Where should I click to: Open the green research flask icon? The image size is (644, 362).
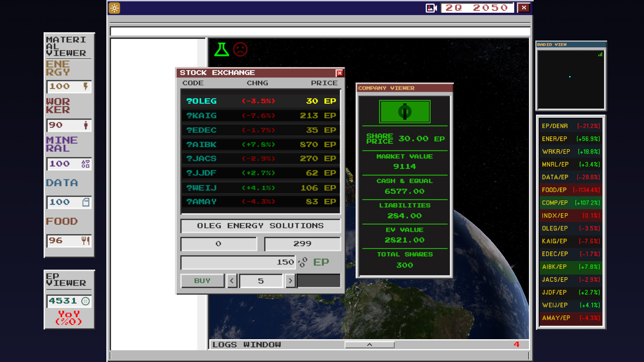pos(221,49)
